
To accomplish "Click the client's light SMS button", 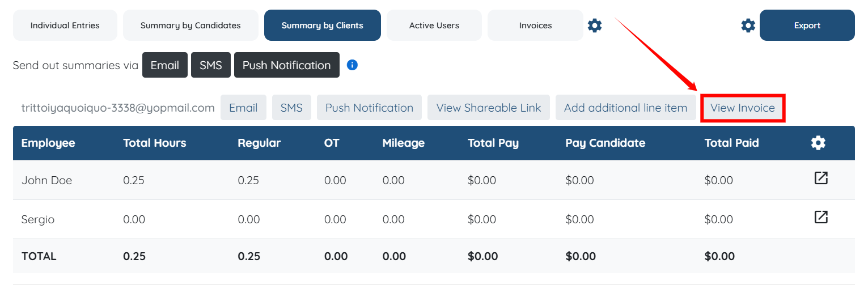I will coord(291,108).
